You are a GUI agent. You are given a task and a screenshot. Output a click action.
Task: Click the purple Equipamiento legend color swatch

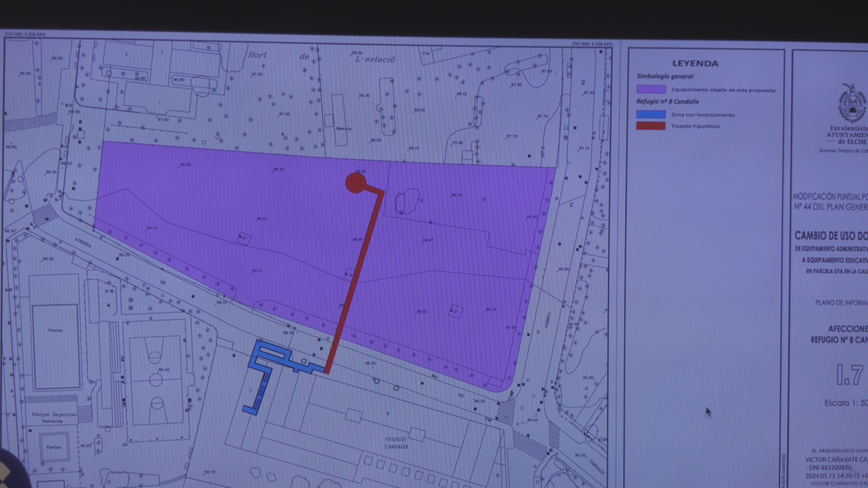pyautogui.click(x=651, y=89)
